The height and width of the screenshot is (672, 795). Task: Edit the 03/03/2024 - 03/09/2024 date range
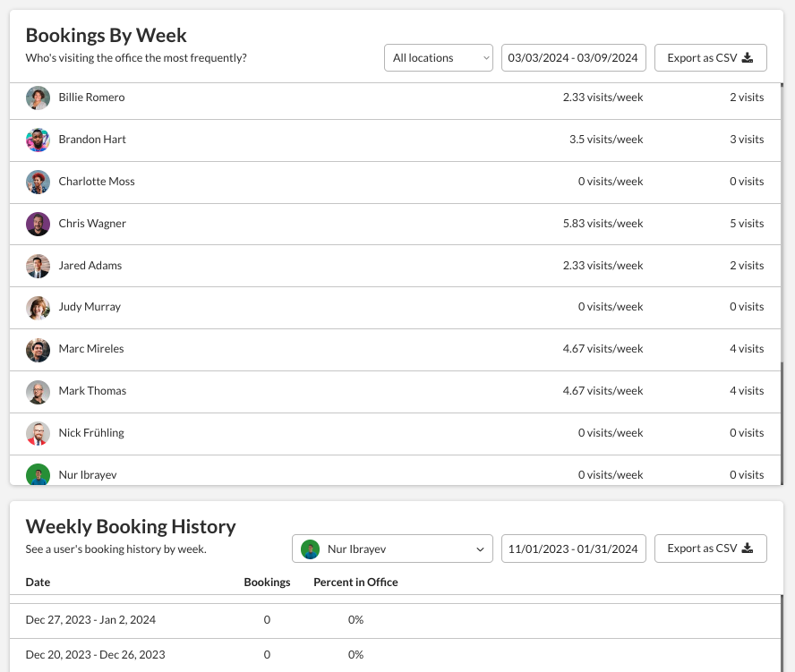coord(573,58)
